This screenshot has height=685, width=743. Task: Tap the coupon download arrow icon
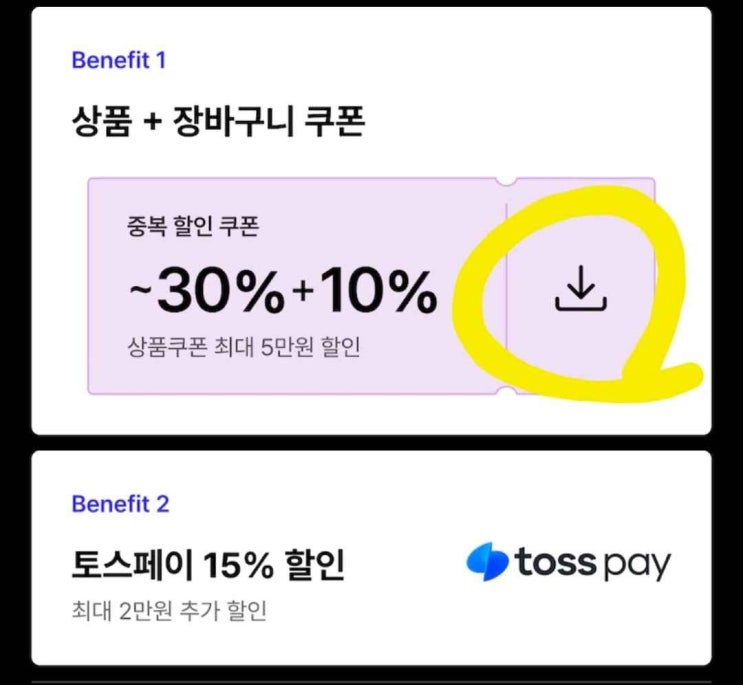pos(580,288)
